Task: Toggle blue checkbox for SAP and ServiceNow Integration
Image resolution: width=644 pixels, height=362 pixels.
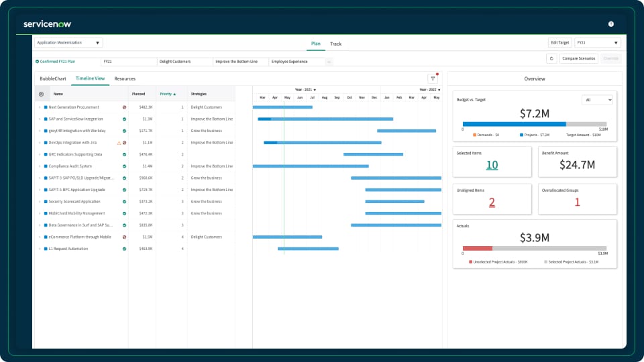Action: (46, 119)
